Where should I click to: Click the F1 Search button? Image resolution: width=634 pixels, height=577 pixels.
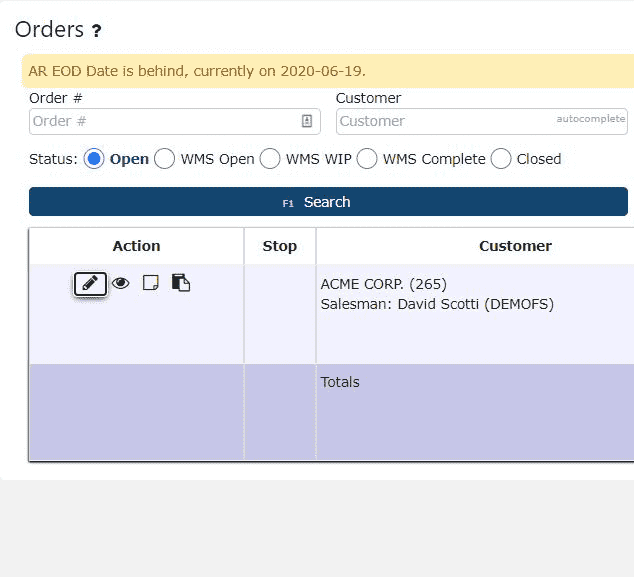point(328,201)
